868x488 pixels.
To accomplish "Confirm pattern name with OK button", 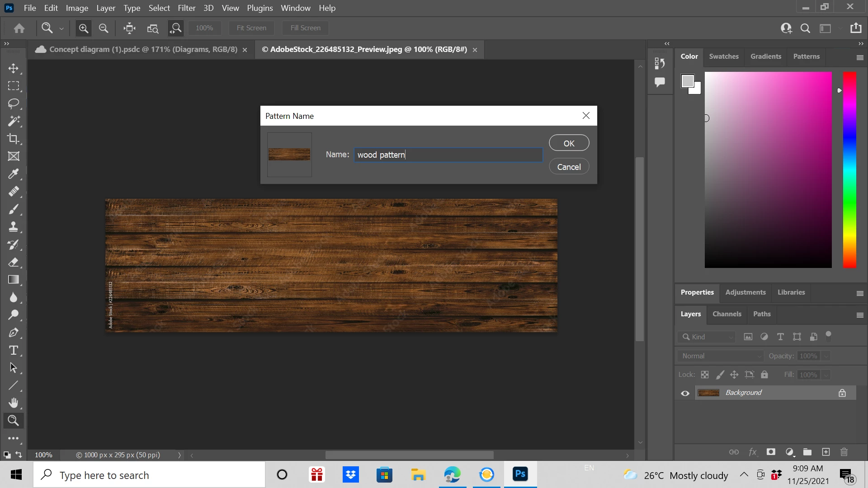I will 569,143.
